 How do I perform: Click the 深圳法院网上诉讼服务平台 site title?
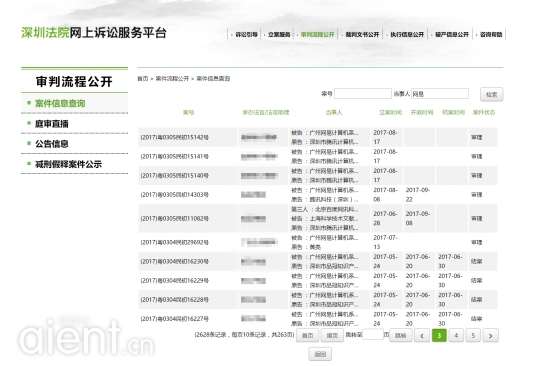[x=94, y=33]
